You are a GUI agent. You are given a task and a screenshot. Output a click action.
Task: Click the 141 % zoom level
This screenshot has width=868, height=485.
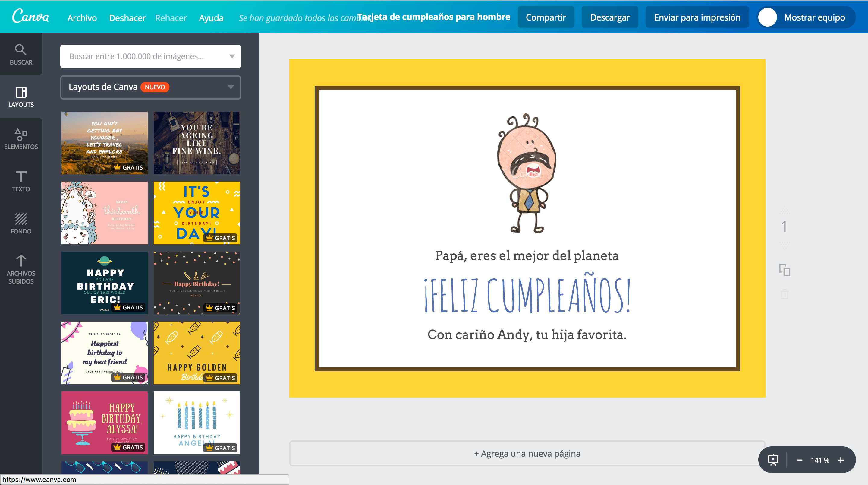(819, 460)
